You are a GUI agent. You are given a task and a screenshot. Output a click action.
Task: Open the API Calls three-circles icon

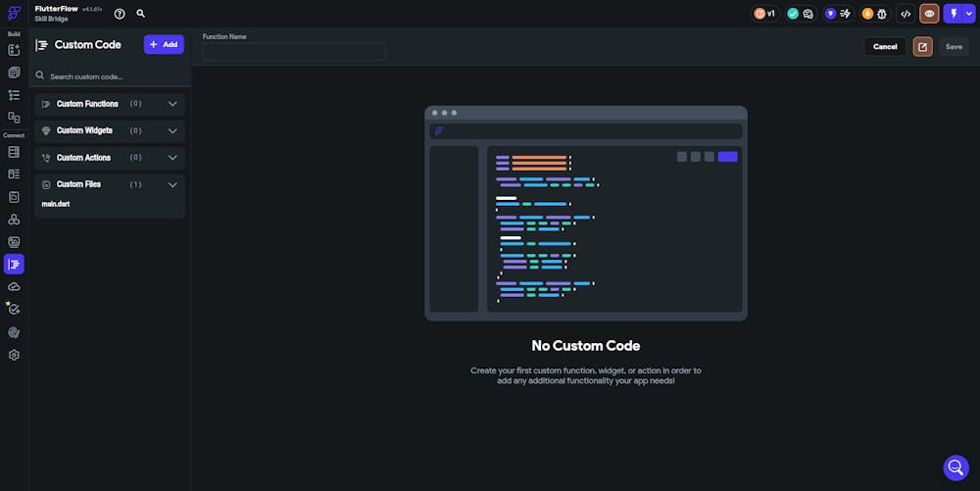click(x=14, y=220)
